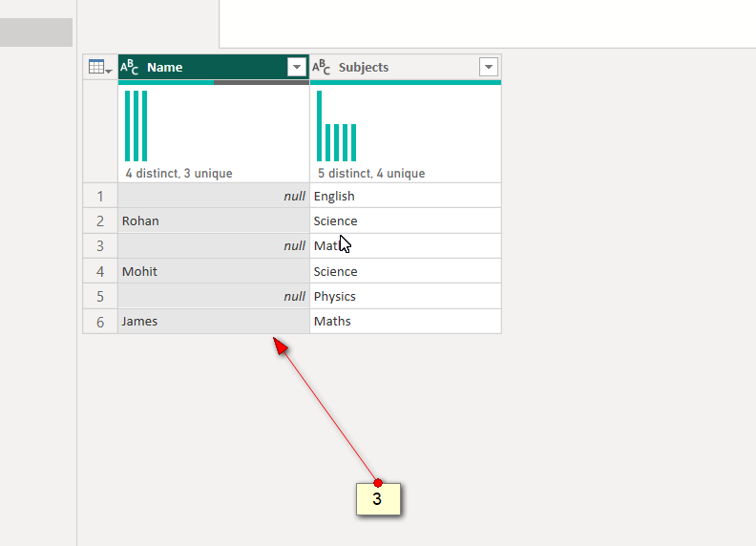Click the Subjects column quality bar
This screenshot has width=756, height=546.
pos(406,82)
